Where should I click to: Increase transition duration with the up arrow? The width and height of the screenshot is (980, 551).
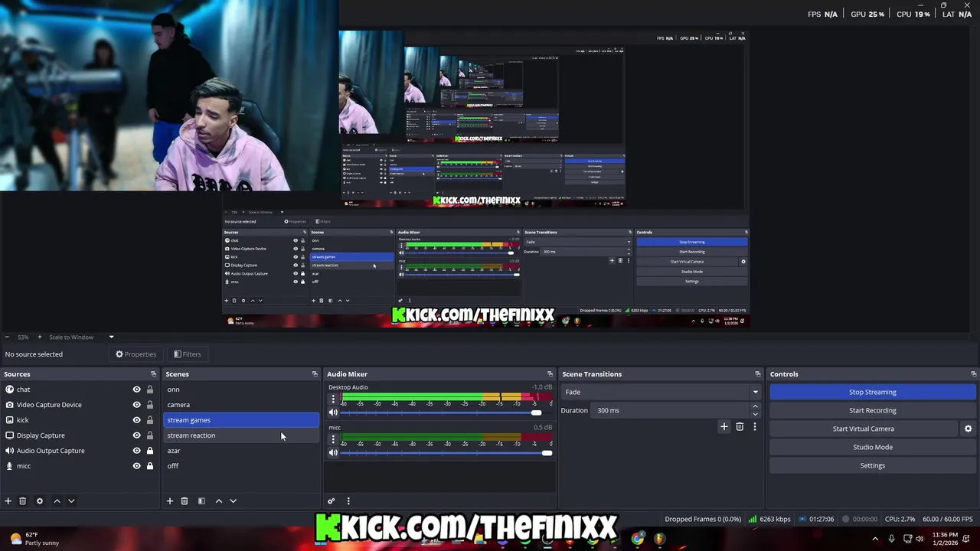pos(756,406)
